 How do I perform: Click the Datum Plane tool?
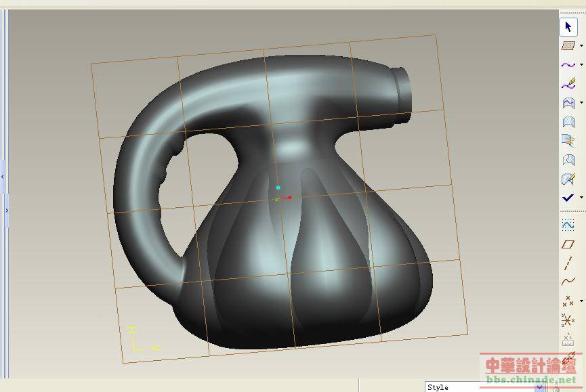click(x=568, y=244)
